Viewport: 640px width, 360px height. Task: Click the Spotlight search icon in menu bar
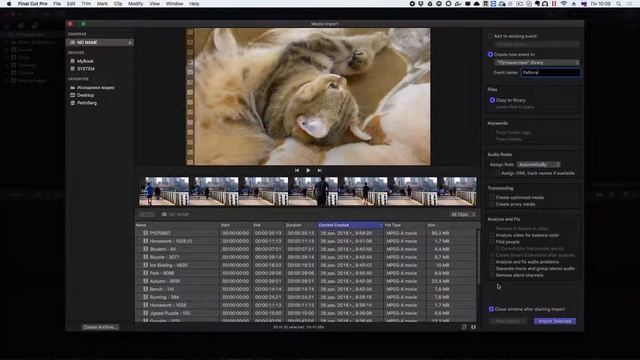click(619, 4)
